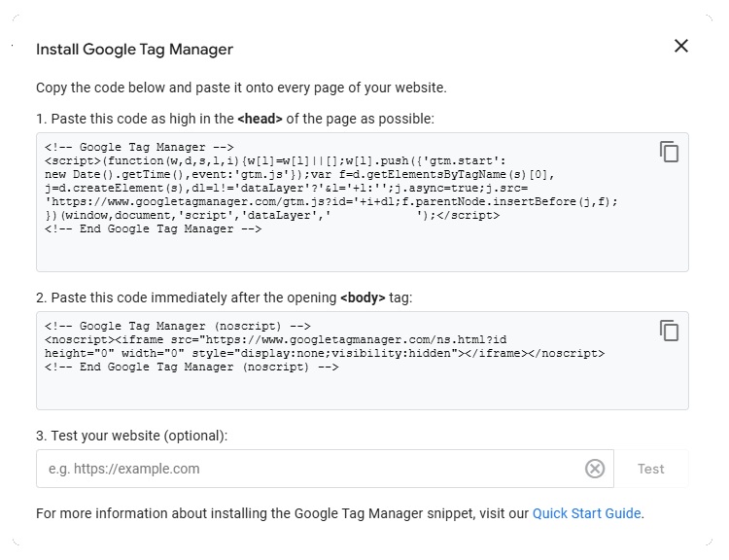Screen dimensions: 729x560
Task: Copy the head code snippet
Action: (x=669, y=152)
